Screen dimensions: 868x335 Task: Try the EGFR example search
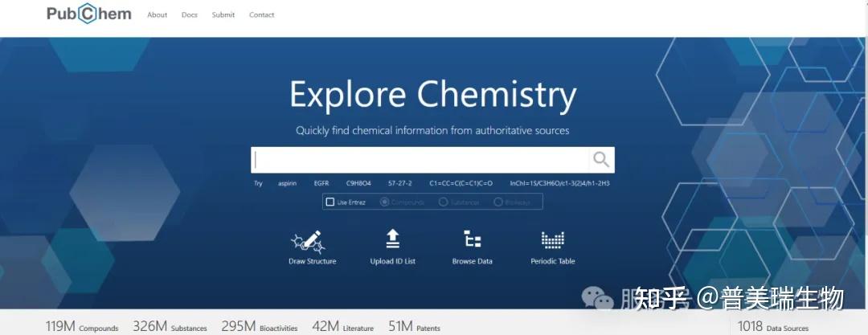click(321, 183)
